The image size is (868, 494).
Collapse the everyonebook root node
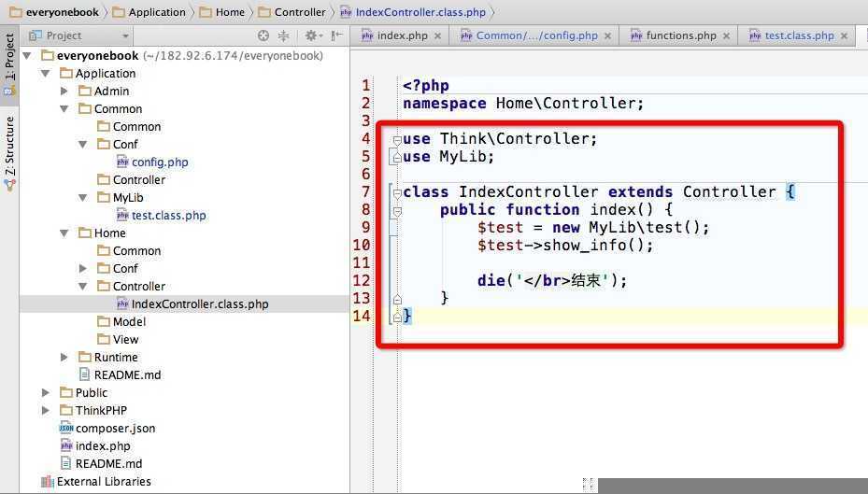click(27, 56)
